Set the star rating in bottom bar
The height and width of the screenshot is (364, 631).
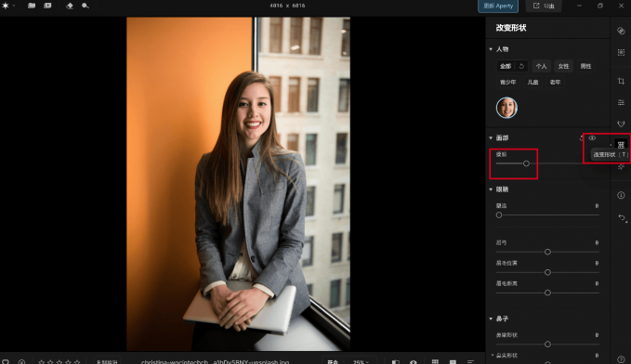coord(59,361)
